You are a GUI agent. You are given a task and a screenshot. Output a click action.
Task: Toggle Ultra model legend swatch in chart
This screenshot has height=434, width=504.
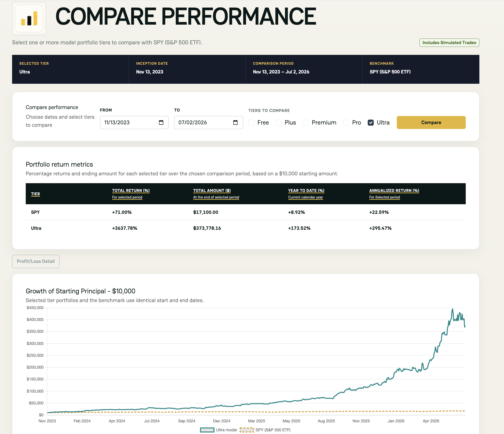point(207,430)
